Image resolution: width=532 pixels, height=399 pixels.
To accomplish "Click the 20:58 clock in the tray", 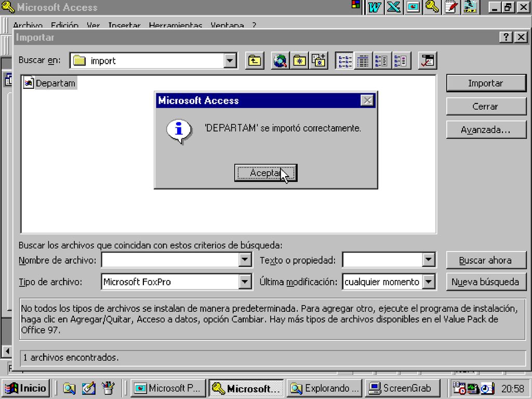I will tap(513, 389).
